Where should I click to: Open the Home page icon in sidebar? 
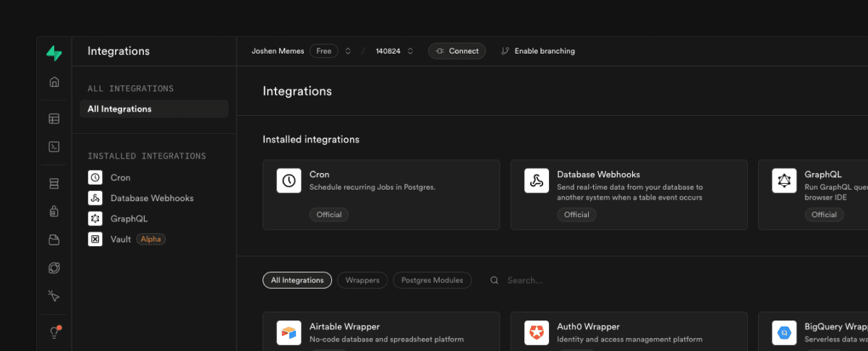point(54,82)
